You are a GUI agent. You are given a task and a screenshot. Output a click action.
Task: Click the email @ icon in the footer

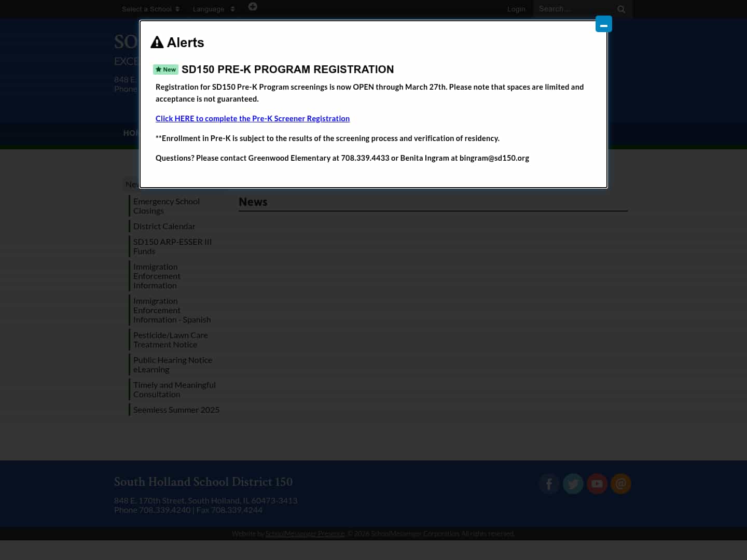pyautogui.click(x=621, y=484)
